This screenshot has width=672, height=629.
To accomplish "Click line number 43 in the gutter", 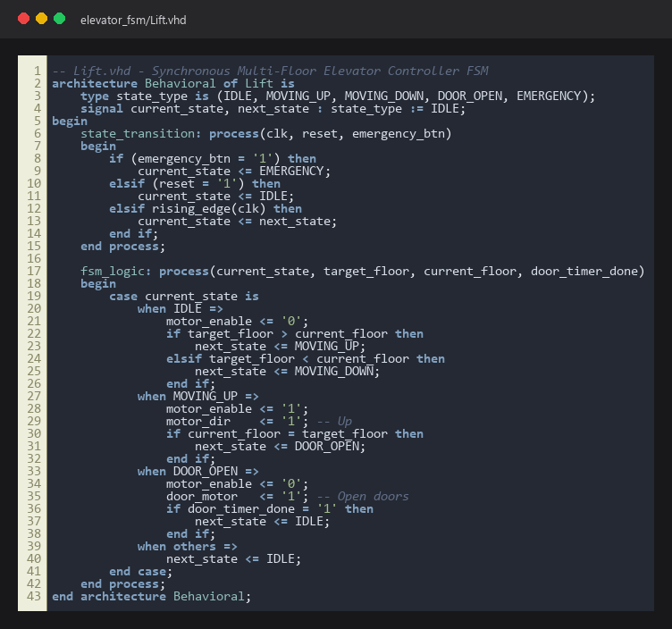I will click(x=34, y=597).
